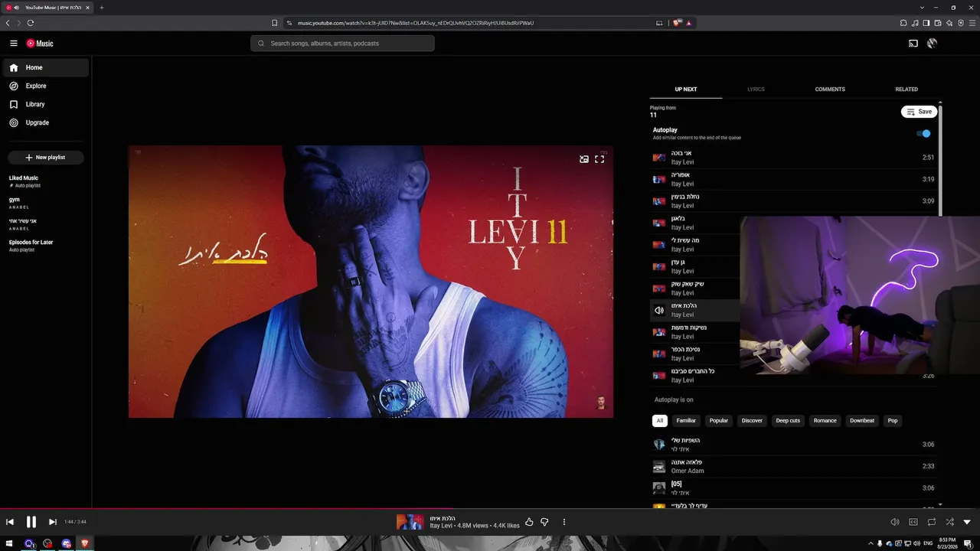Image resolution: width=980 pixels, height=551 pixels.
Task: Select the Discover filter chip
Action: [752, 421]
